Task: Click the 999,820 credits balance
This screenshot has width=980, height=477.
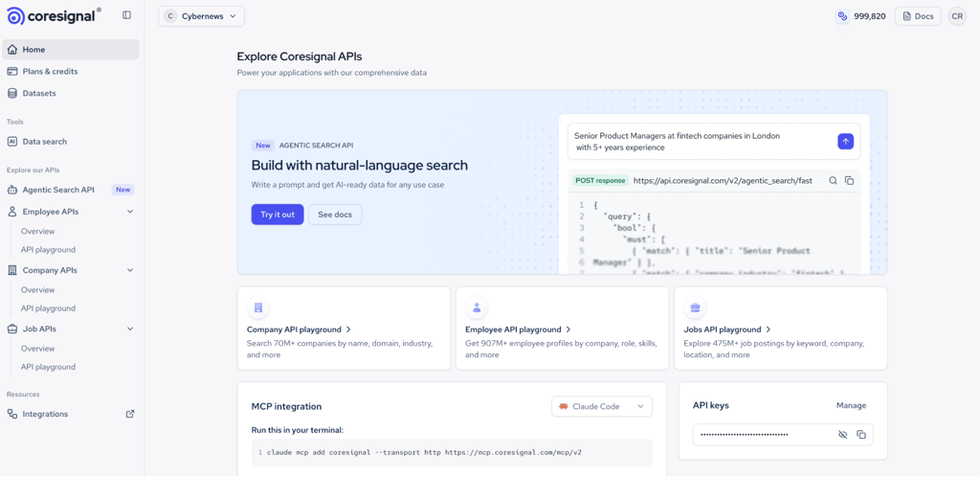Action: [x=870, y=16]
